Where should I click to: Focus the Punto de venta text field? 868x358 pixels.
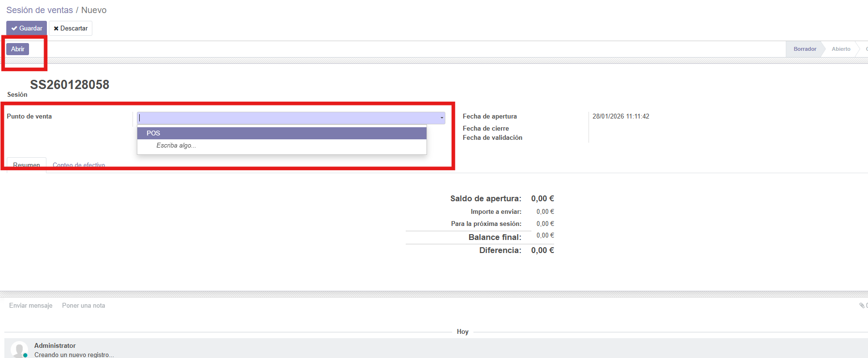point(288,118)
